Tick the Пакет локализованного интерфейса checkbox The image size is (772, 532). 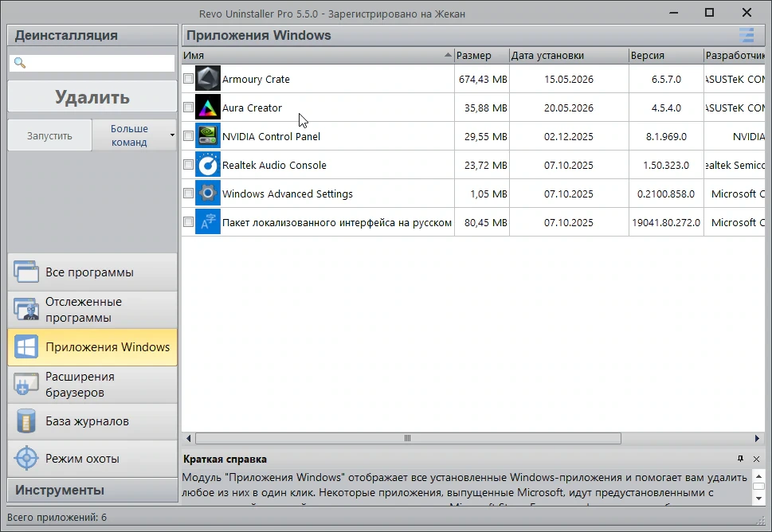[x=189, y=222]
